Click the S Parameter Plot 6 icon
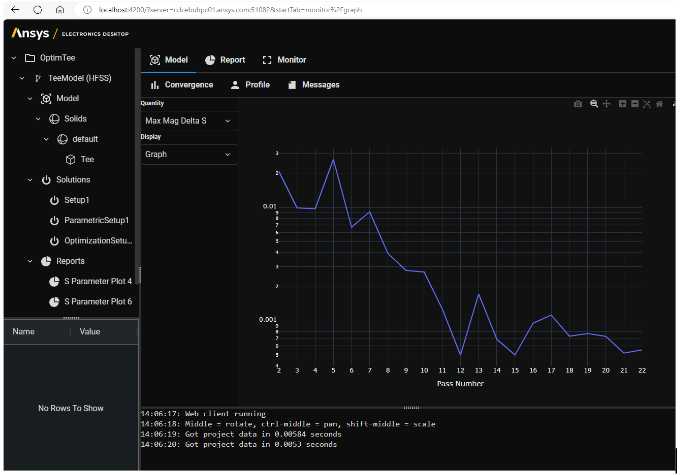 [54, 302]
